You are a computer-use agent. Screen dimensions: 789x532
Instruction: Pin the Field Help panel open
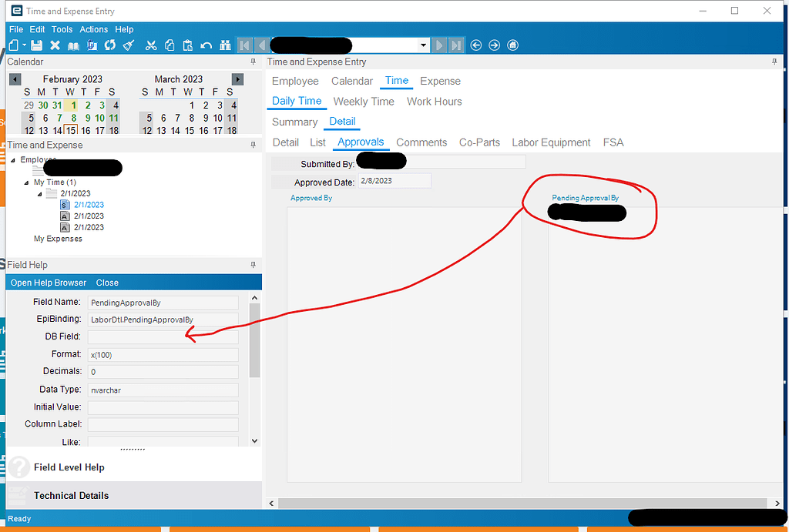coord(253,264)
